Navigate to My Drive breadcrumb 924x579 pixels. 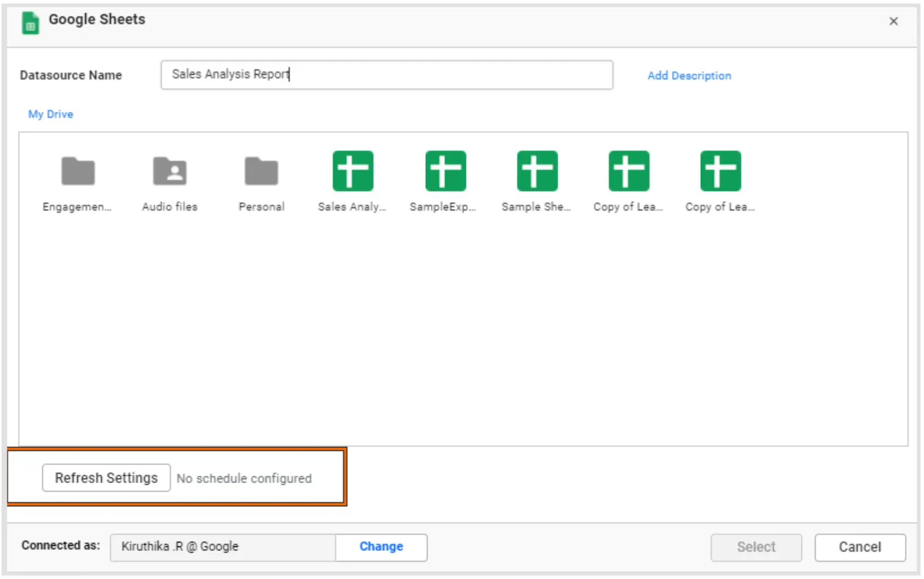[51, 114]
